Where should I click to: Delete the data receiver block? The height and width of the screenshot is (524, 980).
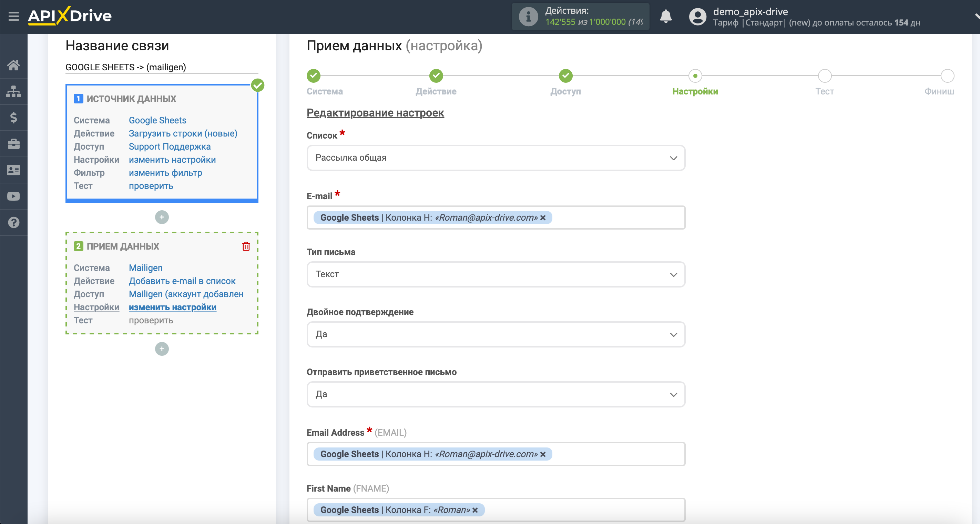[x=246, y=246]
